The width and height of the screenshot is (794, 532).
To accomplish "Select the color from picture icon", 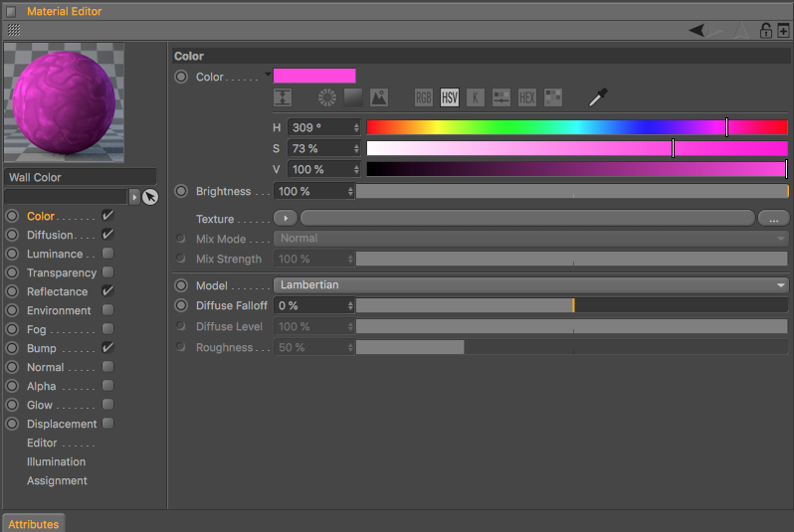I will (x=379, y=97).
